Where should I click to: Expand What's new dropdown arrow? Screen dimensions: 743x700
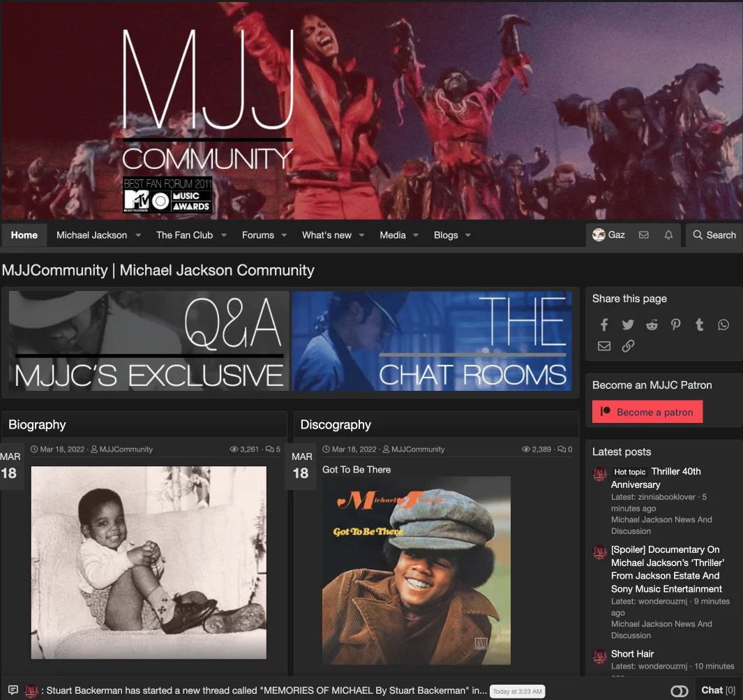361,235
